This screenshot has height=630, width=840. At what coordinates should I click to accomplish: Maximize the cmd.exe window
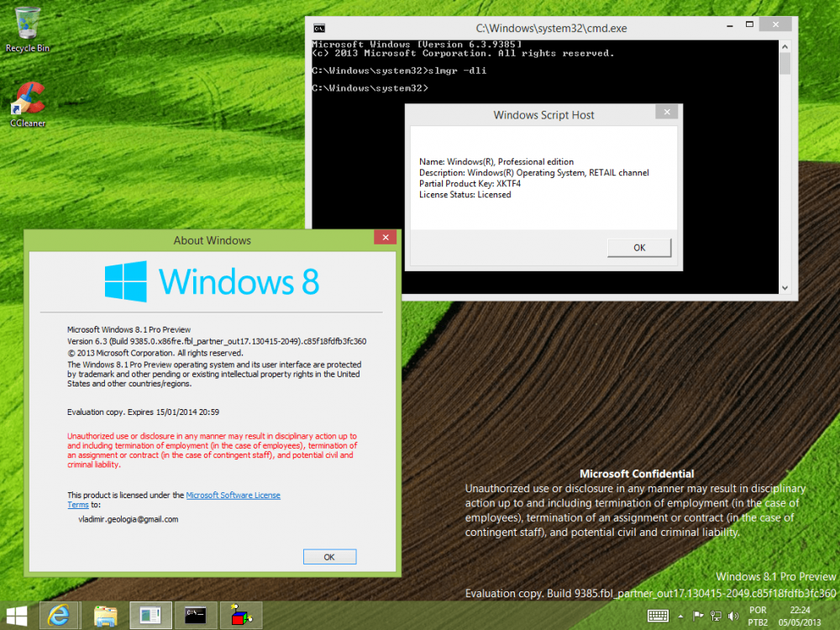(x=749, y=24)
